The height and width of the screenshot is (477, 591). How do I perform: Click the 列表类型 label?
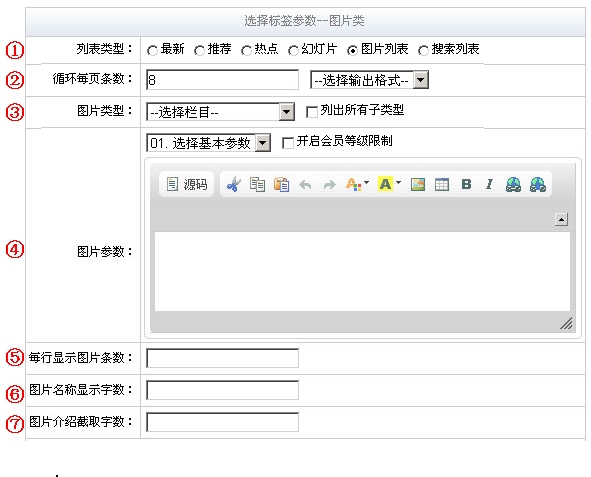click(104, 49)
